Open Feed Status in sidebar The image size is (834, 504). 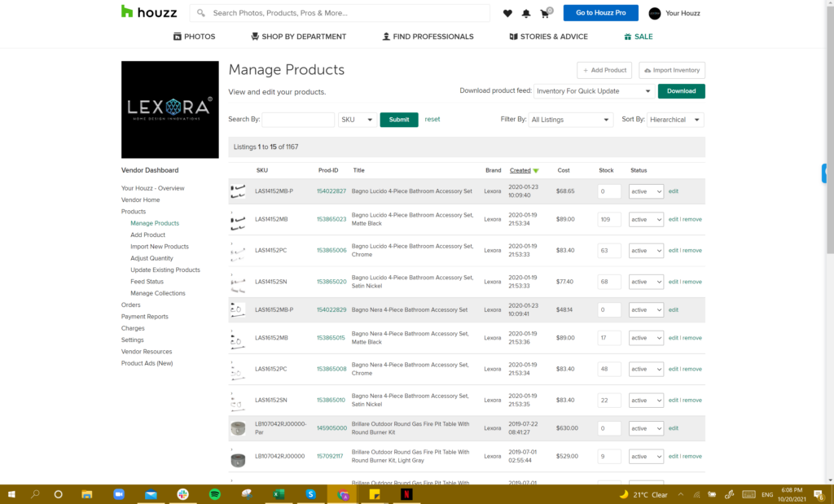pos(147,282)
